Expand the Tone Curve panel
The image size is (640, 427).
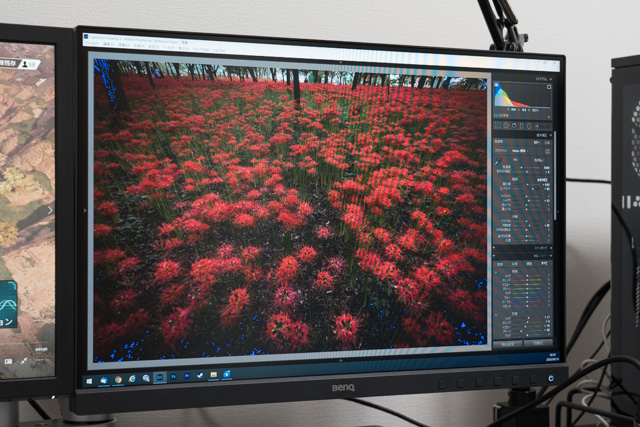(x=551, y=248)
